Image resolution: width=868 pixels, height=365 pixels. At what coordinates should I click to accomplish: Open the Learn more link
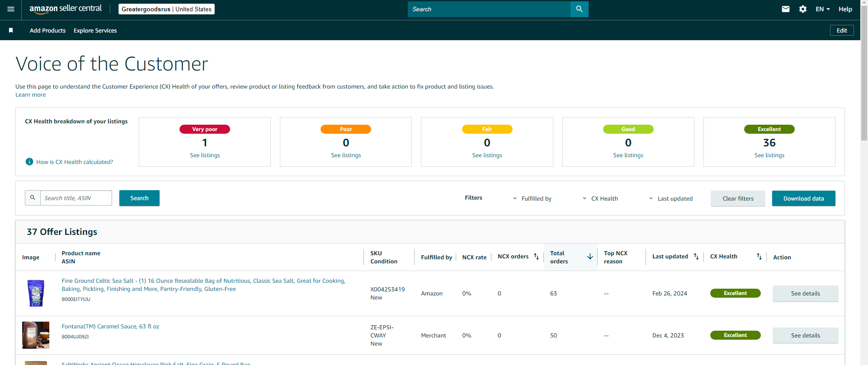coord(31,95)
